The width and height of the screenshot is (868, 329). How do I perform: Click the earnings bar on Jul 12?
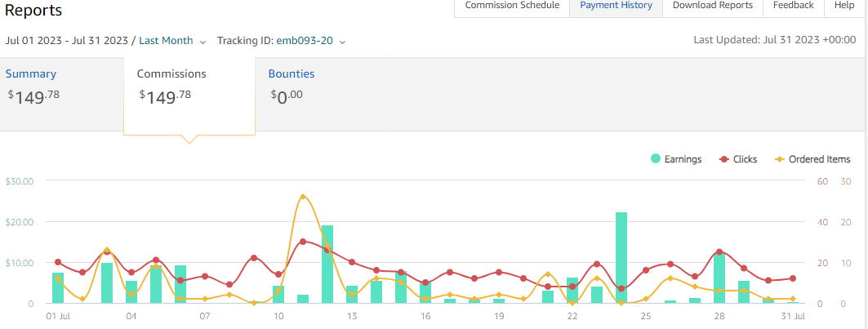327,264
